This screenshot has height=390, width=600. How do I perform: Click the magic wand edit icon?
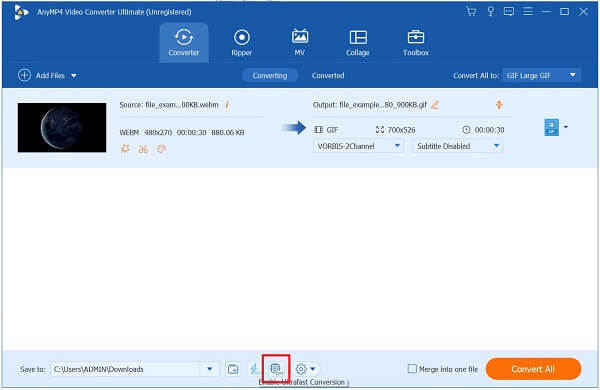[125, 149]
